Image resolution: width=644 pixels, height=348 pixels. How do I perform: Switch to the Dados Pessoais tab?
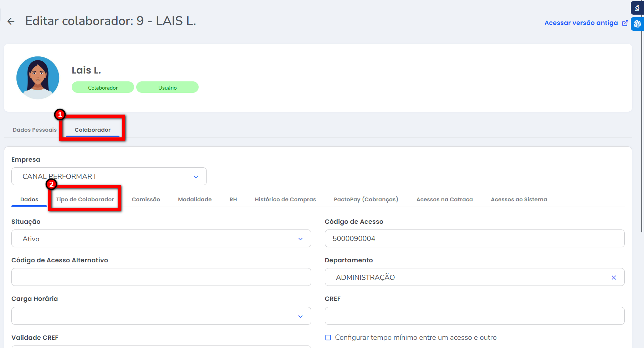tap(35, 130)
